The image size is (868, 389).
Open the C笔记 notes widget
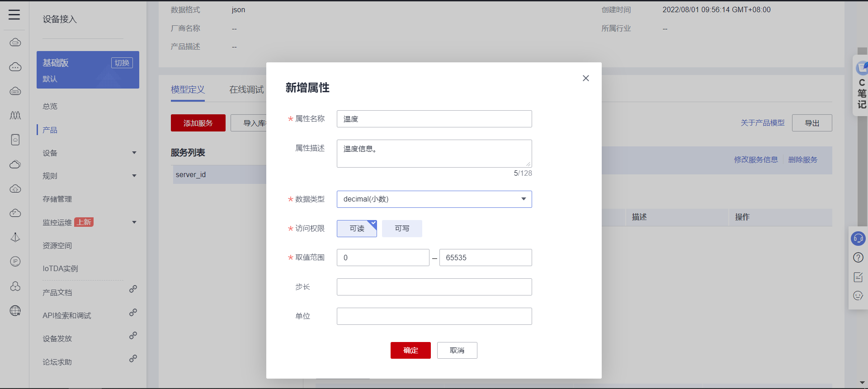(x=861, y=86)
